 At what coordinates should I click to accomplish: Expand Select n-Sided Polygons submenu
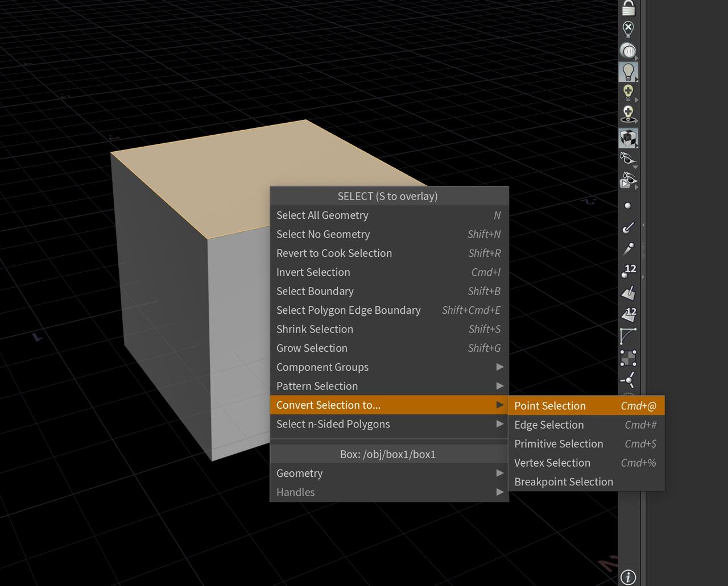(x=389, y=424)
